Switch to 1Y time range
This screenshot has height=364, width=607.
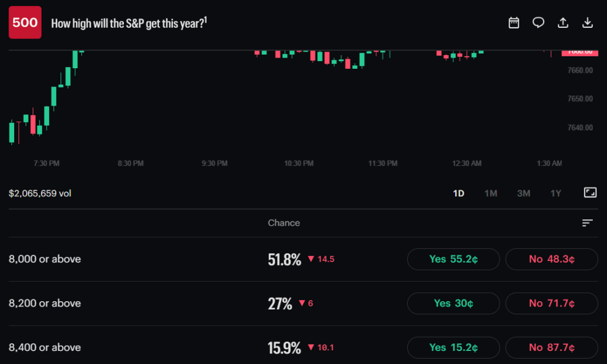click(x=555, y=193)
